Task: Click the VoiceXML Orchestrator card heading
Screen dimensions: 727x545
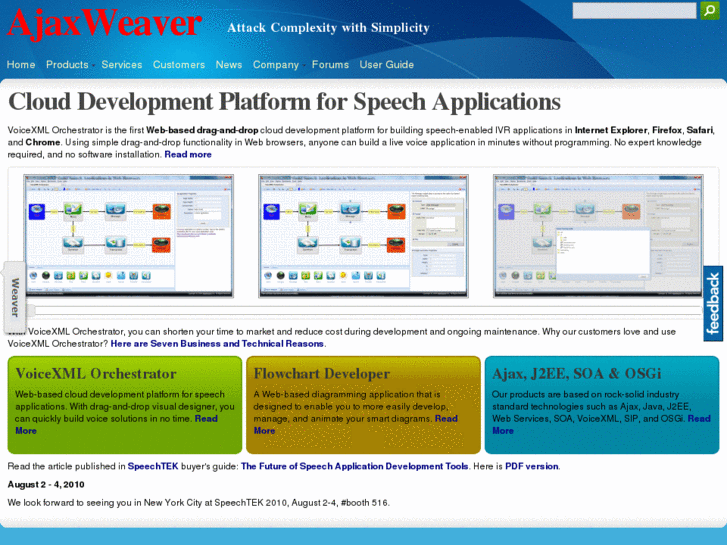Action: [x=96, y=373]
